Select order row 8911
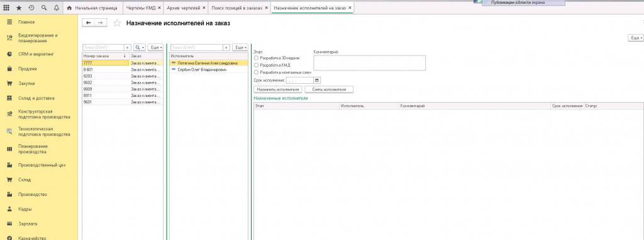The image size is (644, 240). point(123,95)
